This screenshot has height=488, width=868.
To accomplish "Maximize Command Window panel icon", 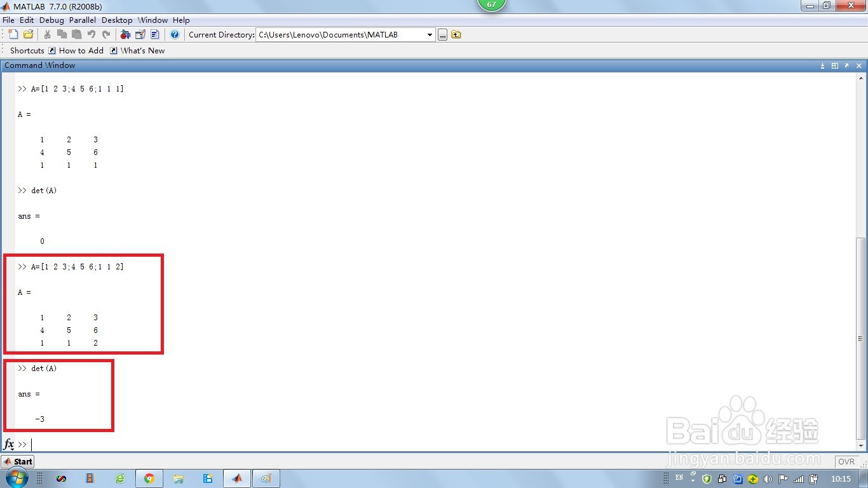I will pyautogui.click(x=835, y=65).
